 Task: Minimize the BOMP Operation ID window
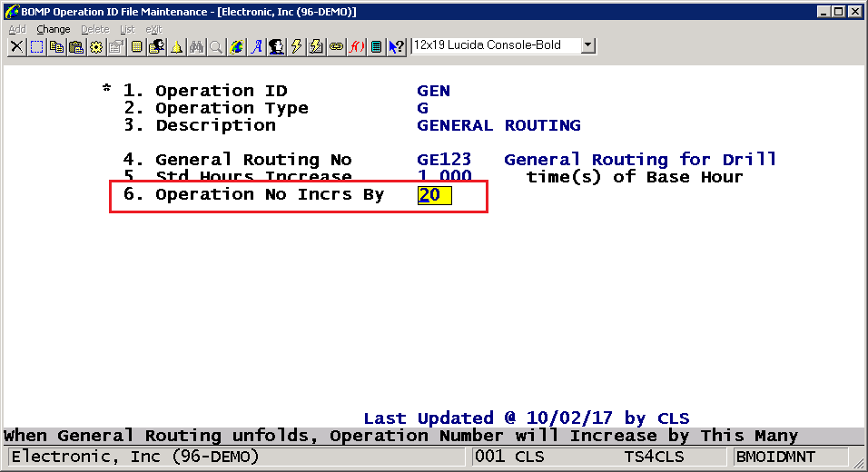[x=824, y=12]
